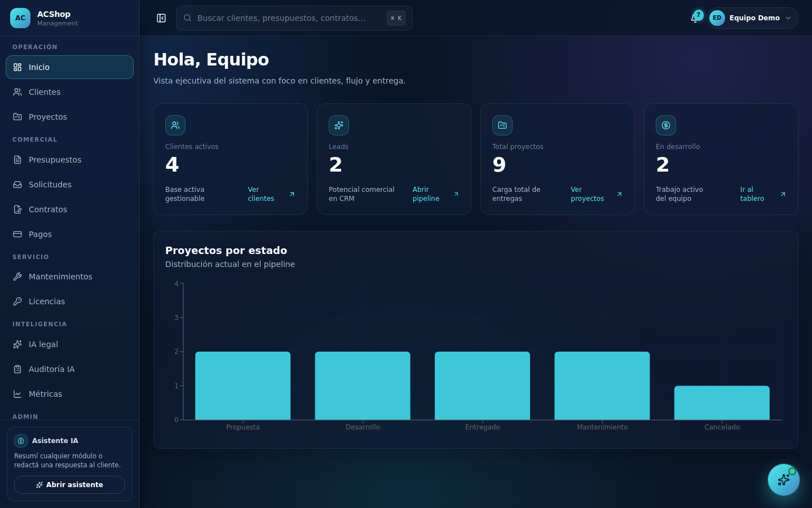Screen dimensions: 812x508
Task: Click the Cancelado bar in chart
Action: pos(722,403)
